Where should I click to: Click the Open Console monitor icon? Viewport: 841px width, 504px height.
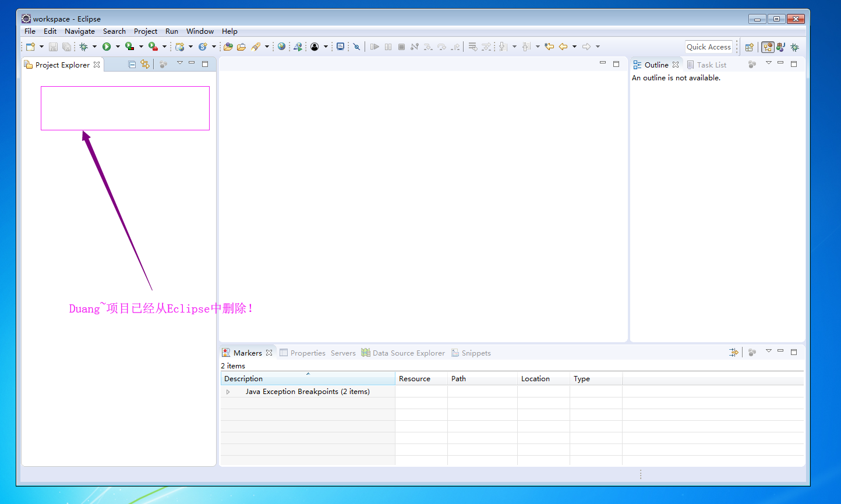341,47
